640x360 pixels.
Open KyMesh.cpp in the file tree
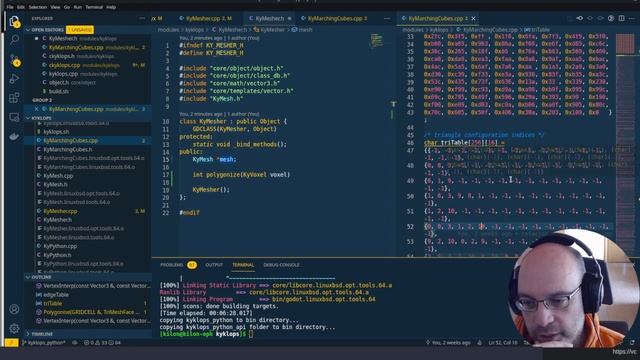click(58, 176)
